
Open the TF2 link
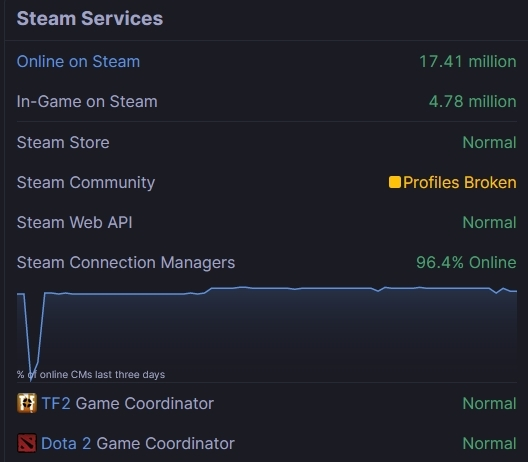click(x=56, y=403)
